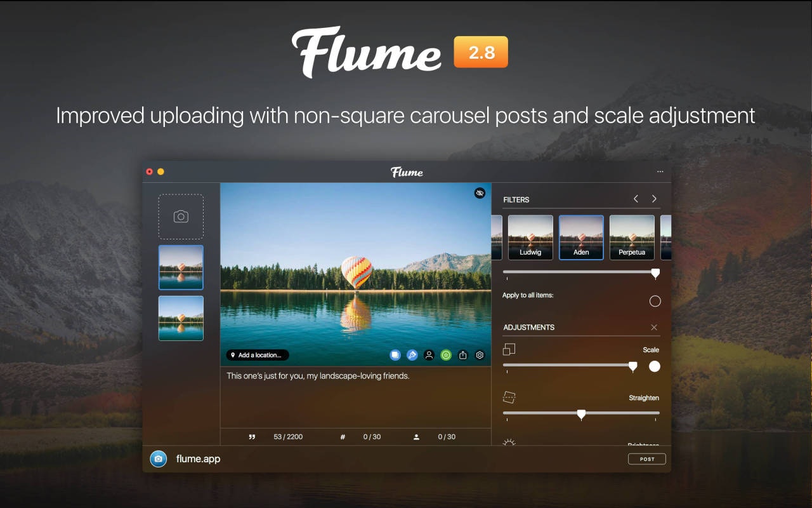
Task: Open post settings via the gear icon
Action: [x=479, y=355]
